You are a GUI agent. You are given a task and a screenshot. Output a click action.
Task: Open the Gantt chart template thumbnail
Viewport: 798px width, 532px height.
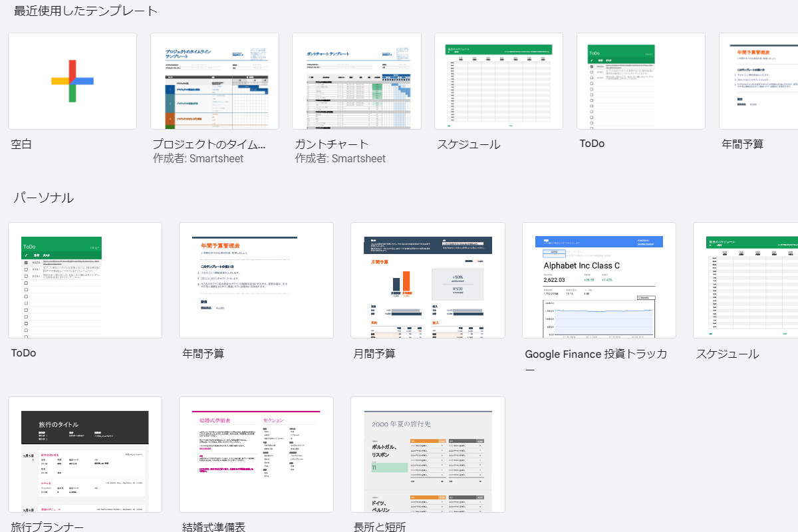356,81
